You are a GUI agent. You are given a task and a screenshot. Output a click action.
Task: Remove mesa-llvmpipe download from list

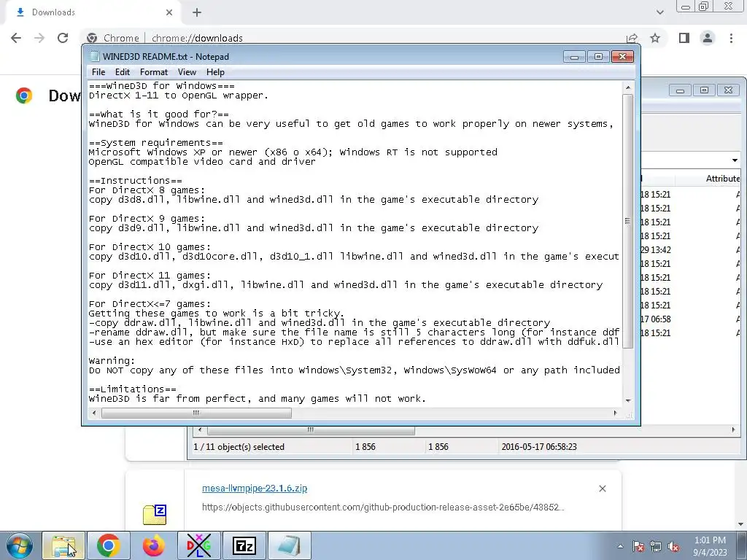(x=602, y=489)
